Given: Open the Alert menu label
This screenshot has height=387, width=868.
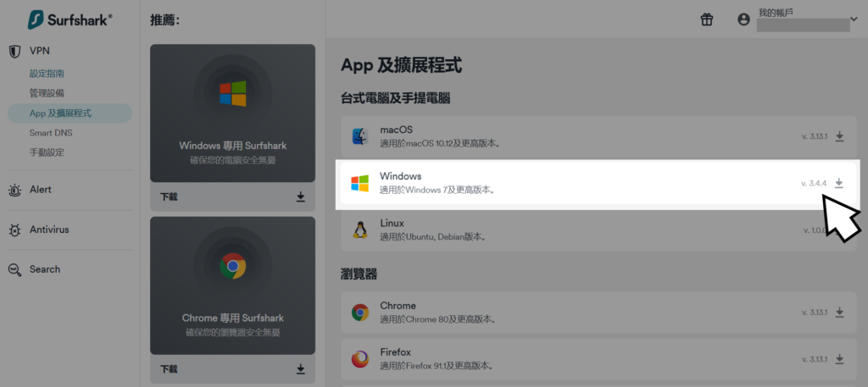Looking at the screenshot, I should 41,190.
